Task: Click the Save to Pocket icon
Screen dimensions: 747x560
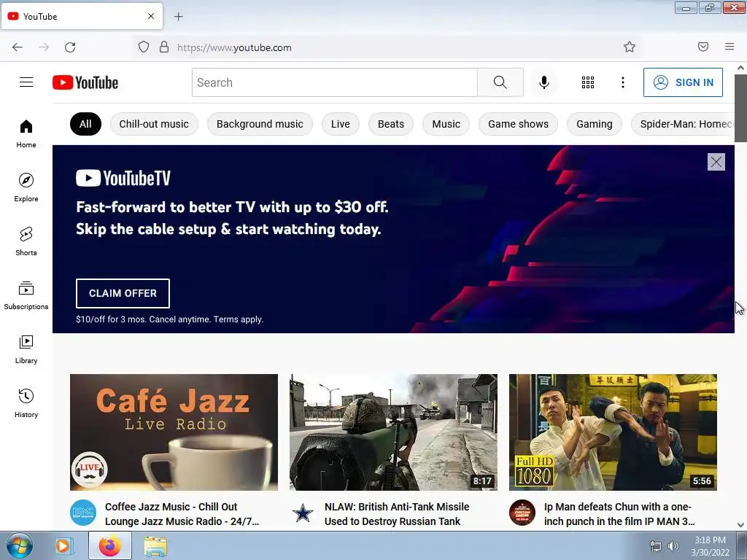Action: [x=703, y=47]
